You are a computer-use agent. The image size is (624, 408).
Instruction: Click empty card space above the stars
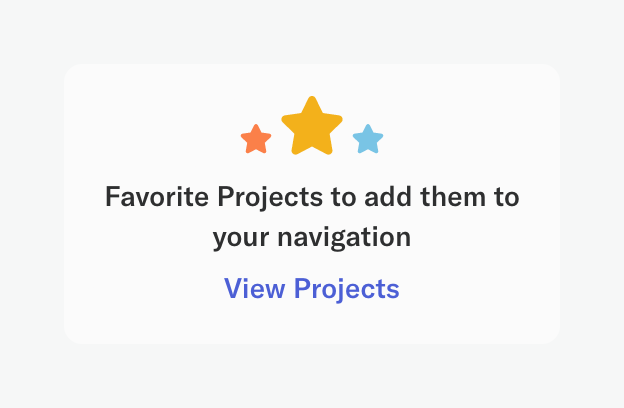312,78
